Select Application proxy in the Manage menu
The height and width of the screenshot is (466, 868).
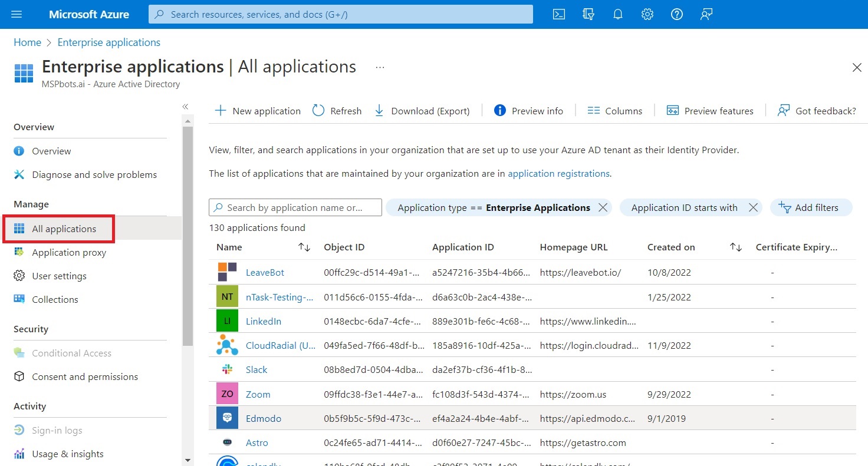click(69, 252)
